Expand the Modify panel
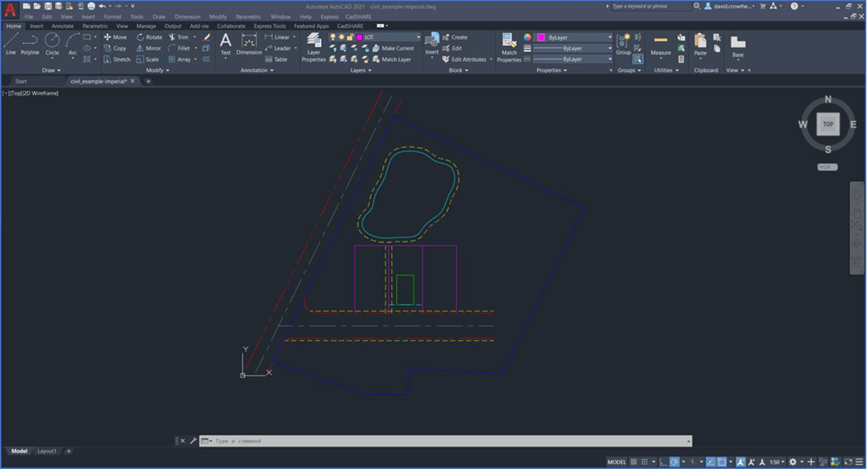This screenshot has height=469, width=868. tap(157, 70)
